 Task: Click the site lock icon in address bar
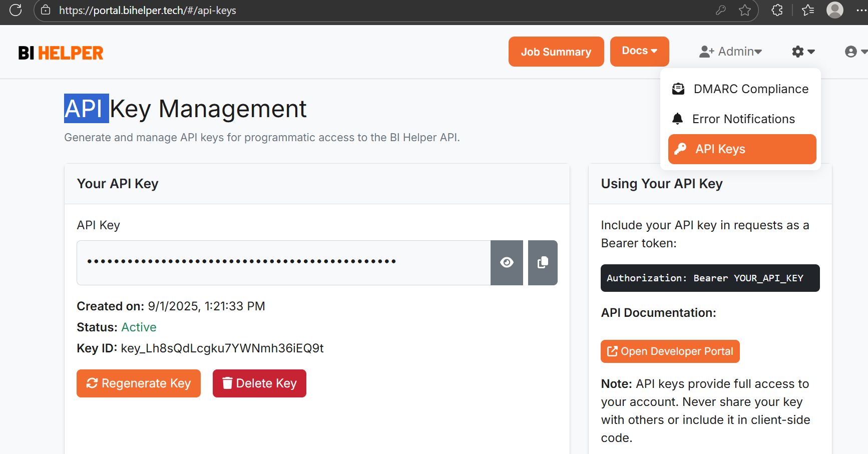point(46,10)
